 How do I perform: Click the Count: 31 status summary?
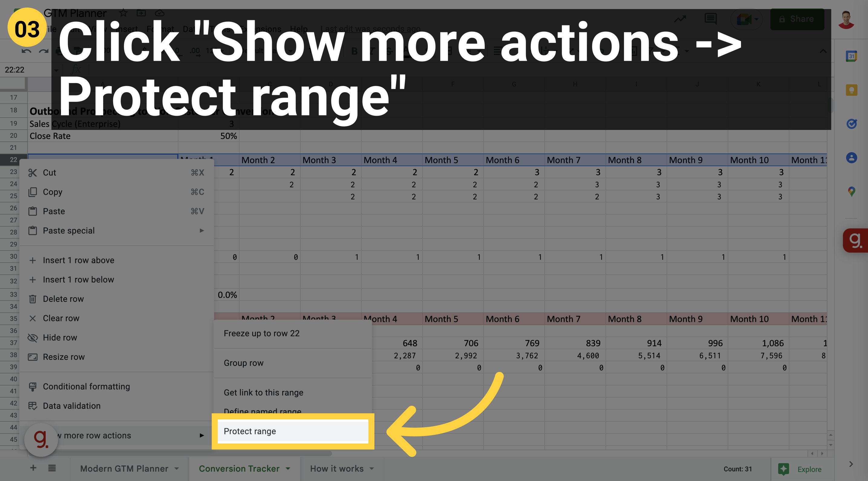coord(737,469)
